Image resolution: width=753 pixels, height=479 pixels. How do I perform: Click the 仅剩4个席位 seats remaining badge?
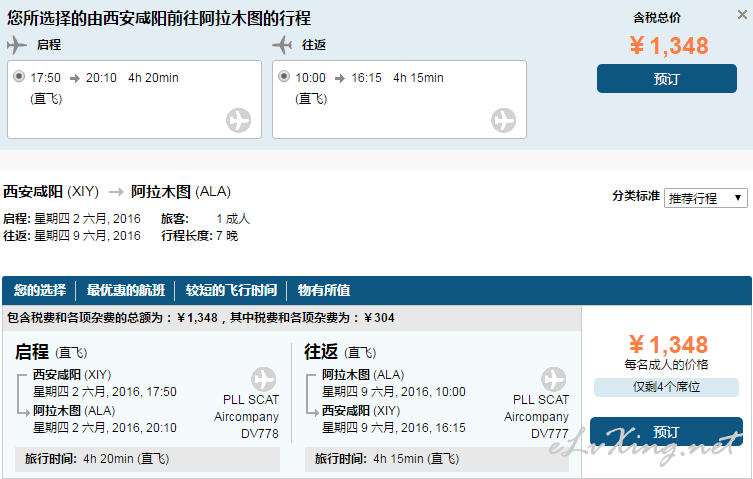tap(666, 387)
